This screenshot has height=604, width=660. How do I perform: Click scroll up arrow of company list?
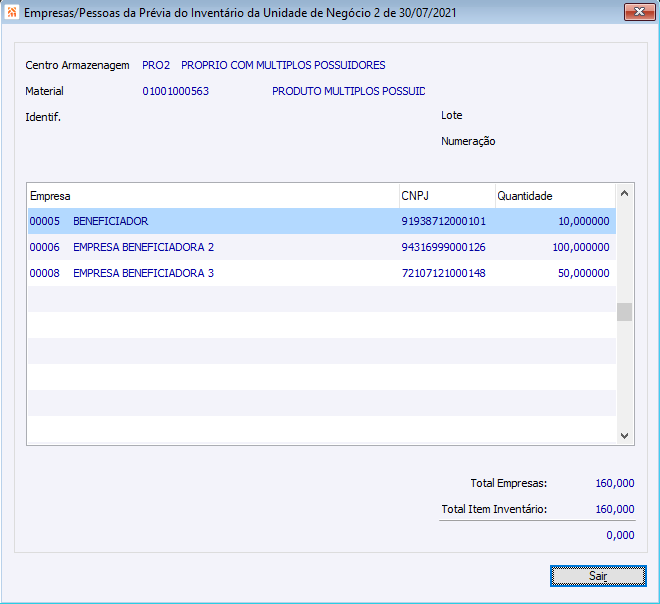[x=625, y=194]
